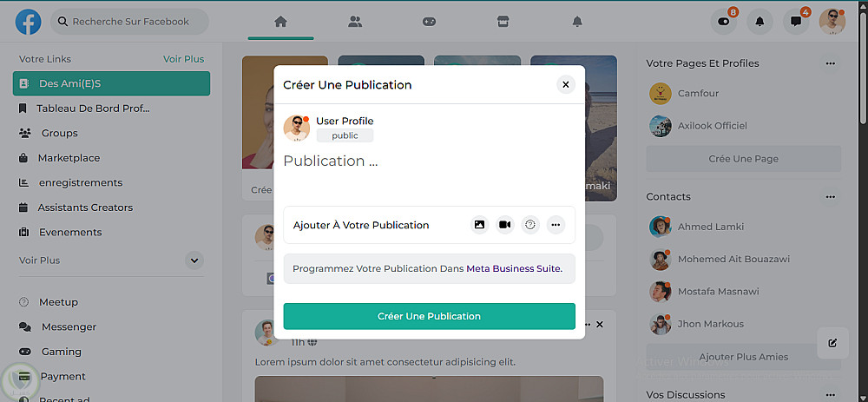The height and width of the screenshot is (402, 868).
Task: Open more options in Ajouter À Votre Publication
Action: (x=556, y=225)
